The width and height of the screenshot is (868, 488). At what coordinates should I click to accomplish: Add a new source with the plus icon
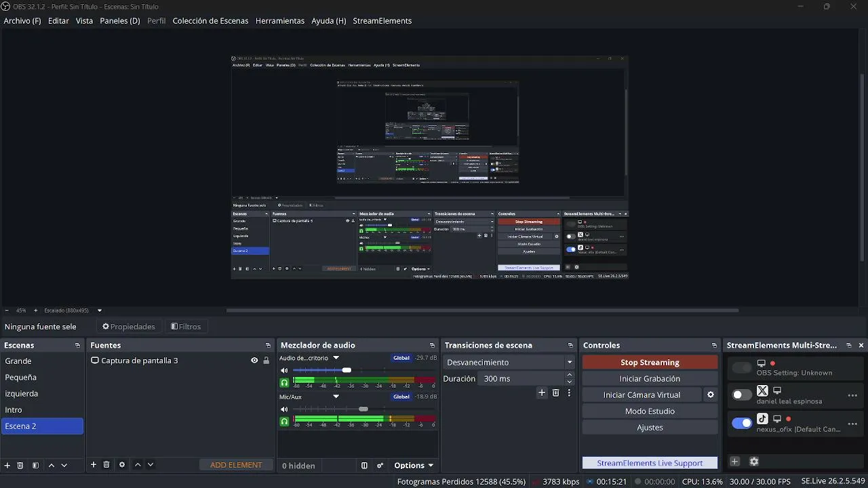coord(94,465)
